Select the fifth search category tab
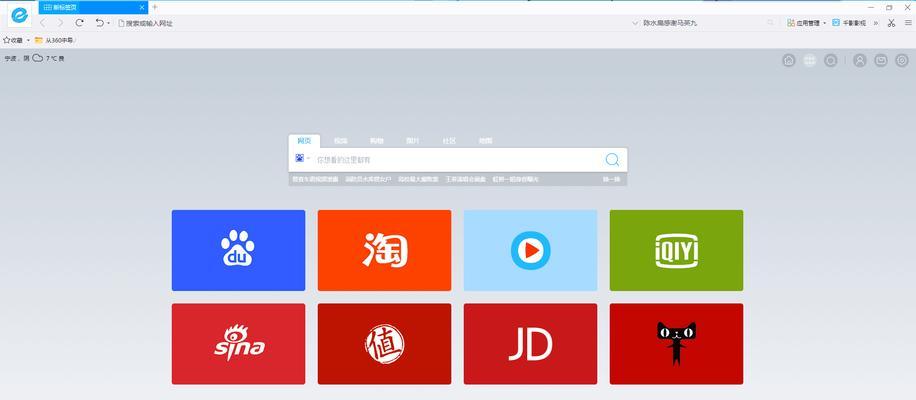The height and width of the screenshot is (400, 916). (449, 141)
